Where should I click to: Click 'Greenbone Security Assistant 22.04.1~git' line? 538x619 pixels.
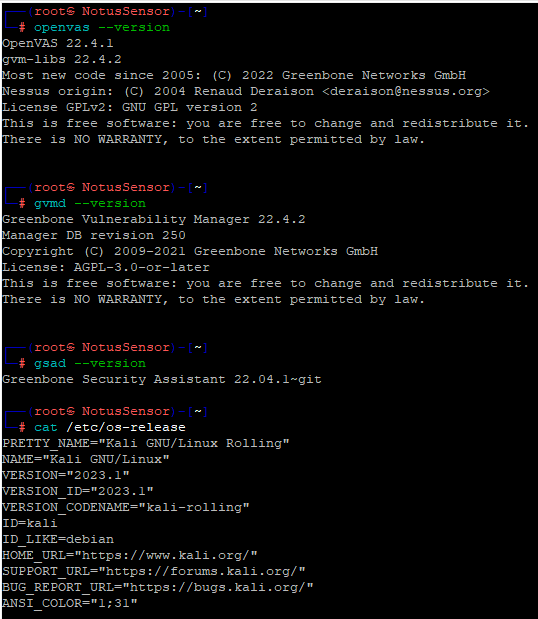pyautogui.click(x=162, y=379)
